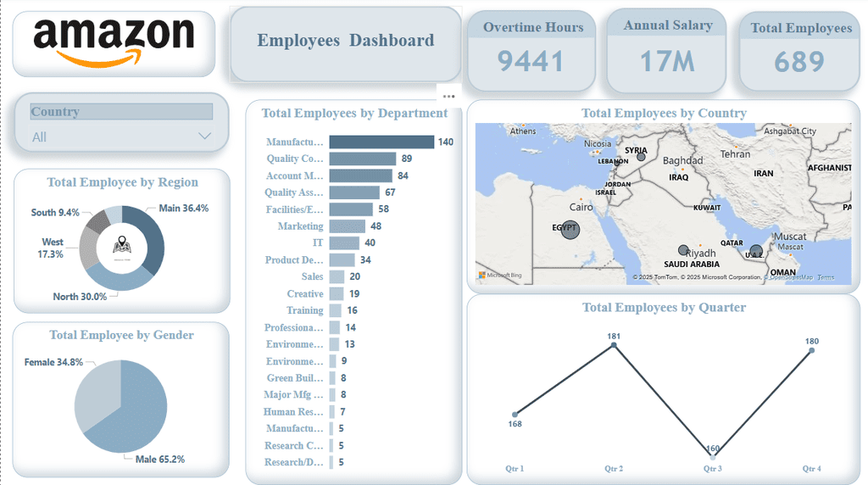The image size is (868, 485).
Task: Select the Qtr 4 data point 180
Action: [x=811, y=350]
